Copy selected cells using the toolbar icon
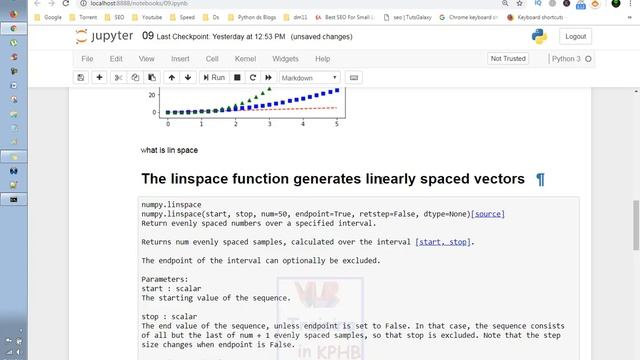Image resolution: width=640 pixels, height=360 pixels. pos(135,78)
